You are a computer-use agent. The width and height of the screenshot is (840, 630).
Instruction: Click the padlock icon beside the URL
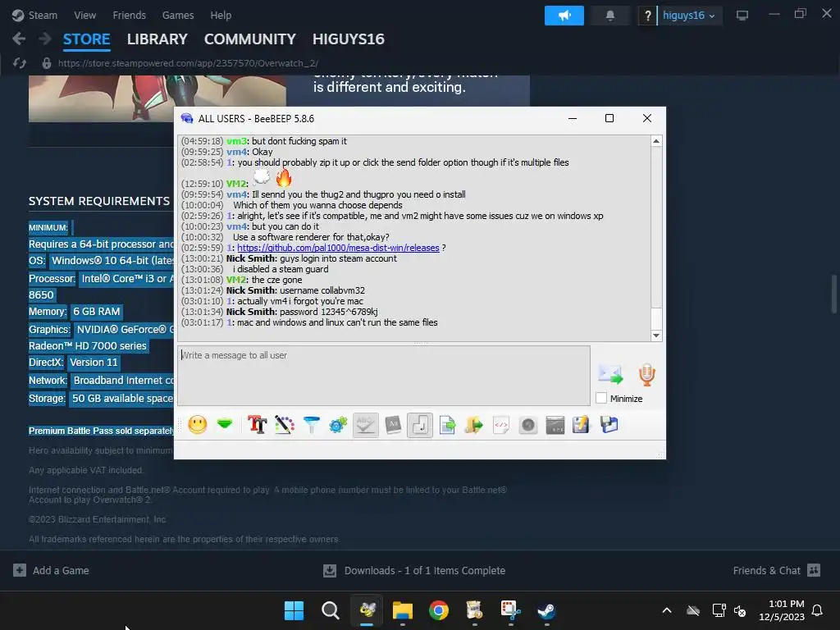pyautogui.click(x=47, y=63)
